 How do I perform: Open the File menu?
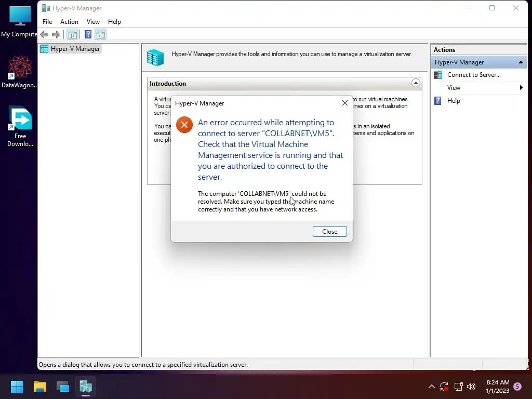tap(47, 22)
